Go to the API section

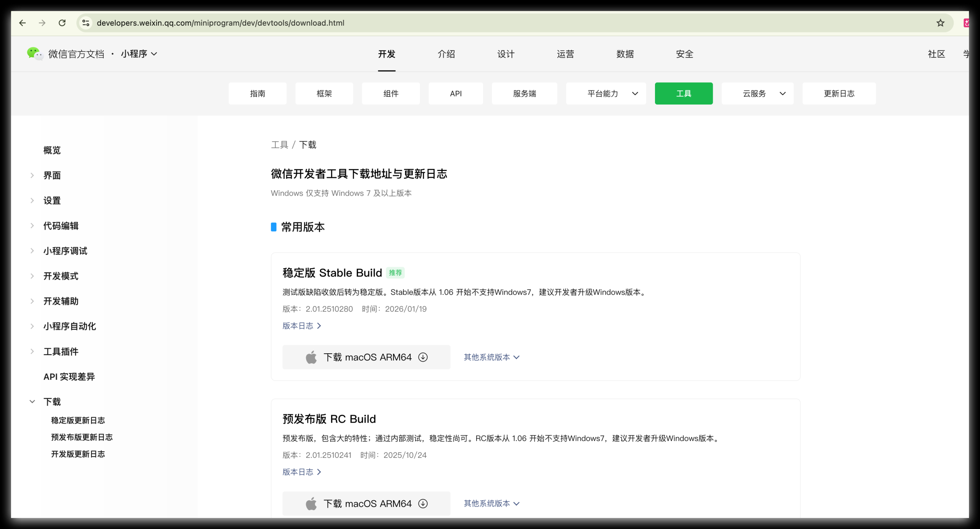[x=456, y=93]
